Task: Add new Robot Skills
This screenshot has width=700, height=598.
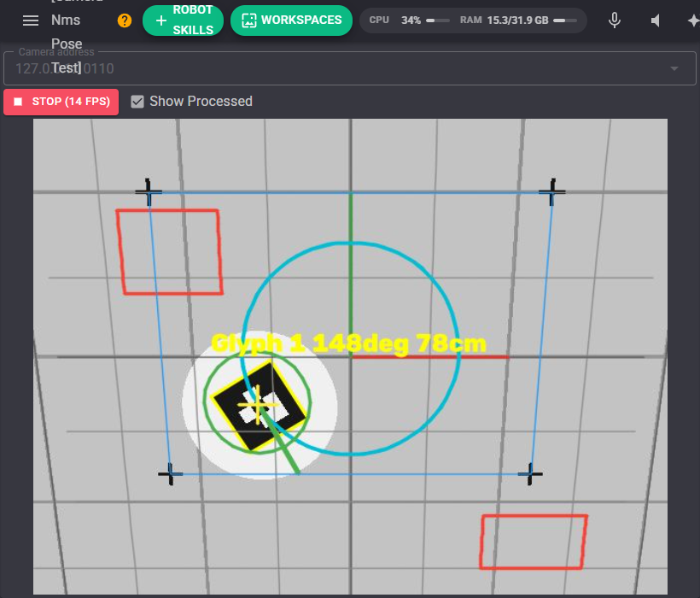Action: 183,21
